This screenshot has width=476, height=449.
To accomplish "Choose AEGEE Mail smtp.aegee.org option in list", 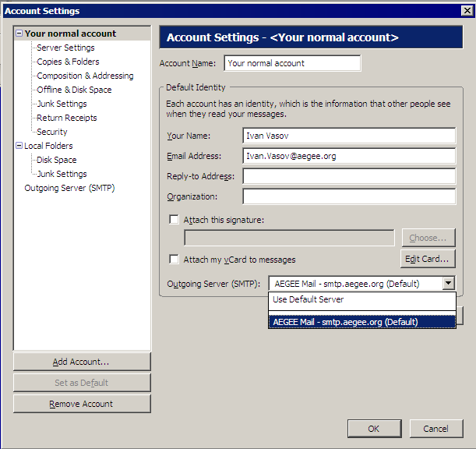I will (x=362, y=322).
